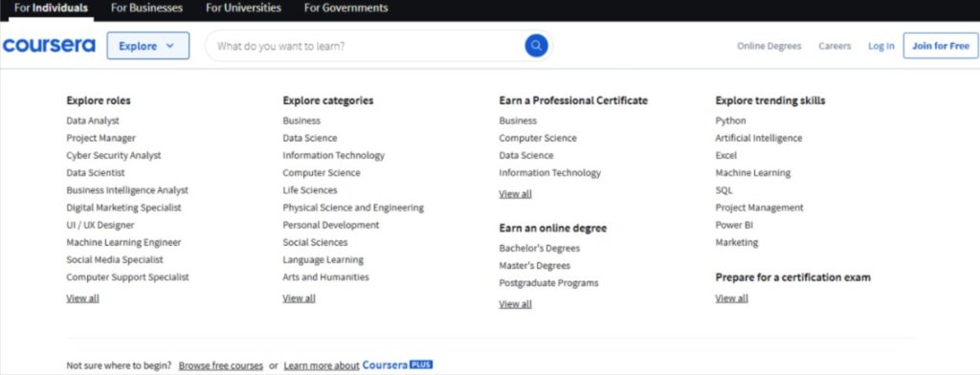
Task: Open Business under Explore categories
Action: (301, 121)
